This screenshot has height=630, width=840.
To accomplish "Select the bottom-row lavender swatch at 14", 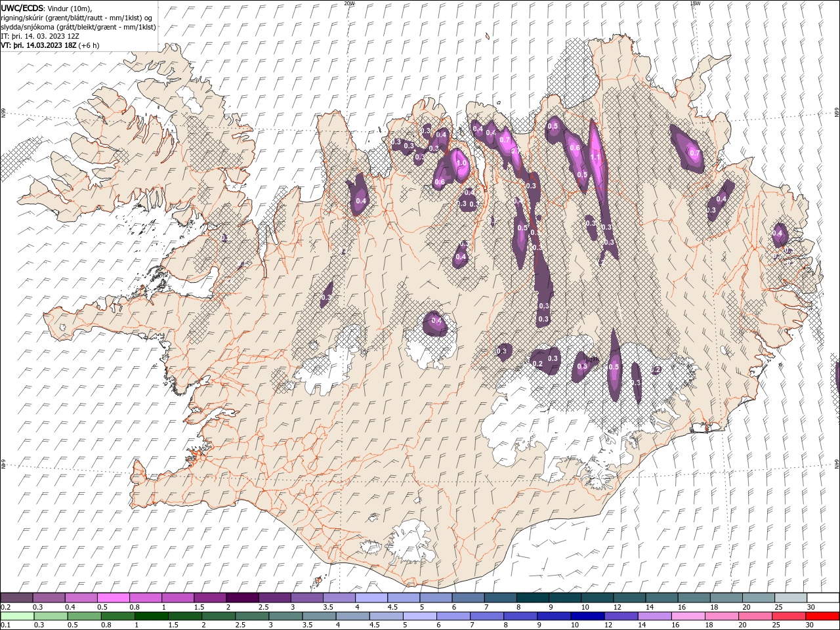I will coord(654,616).
